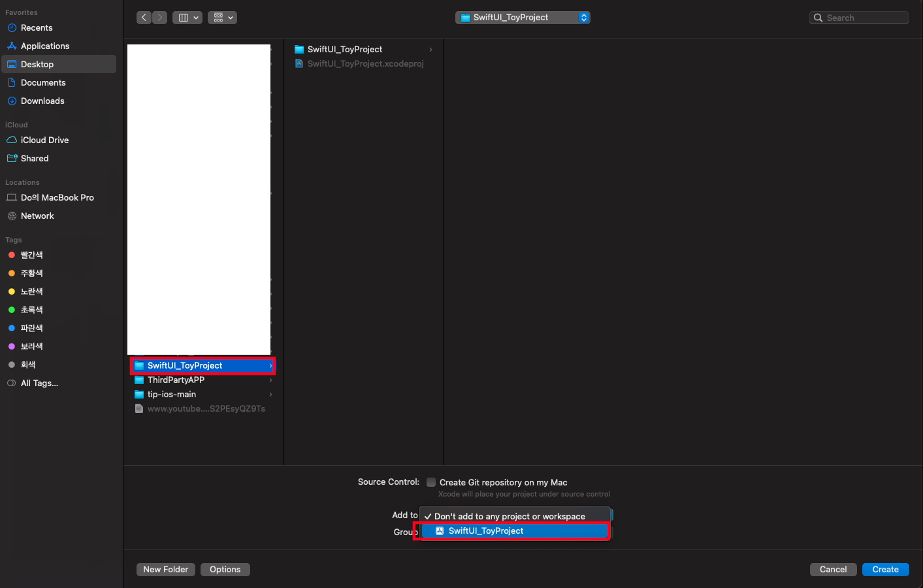Click the New Folder button
Image resolution: width=923 pixels, height=588 pixels.
[x=165, y=570]
